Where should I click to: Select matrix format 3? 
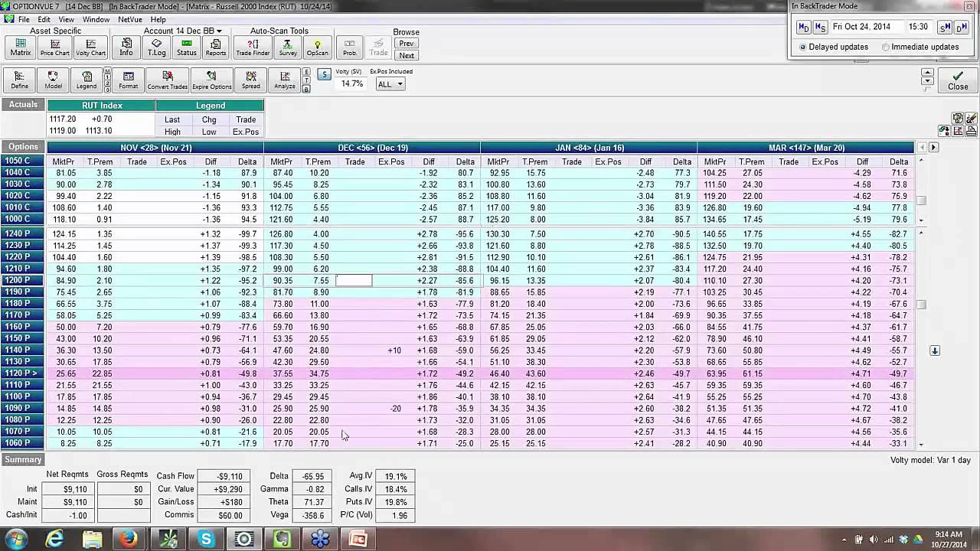point(107,90)
